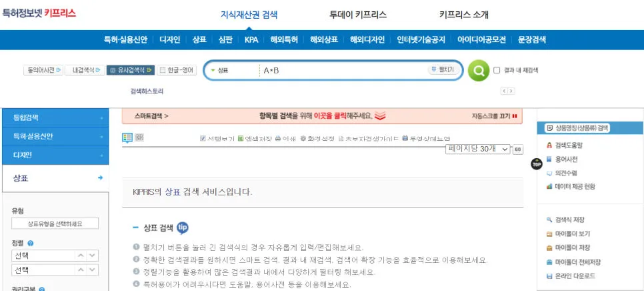The width and height of the screenshot is (644, 291).
Task: Open the second 정렬 선택 dropdown
Action: click(x=55, y=270)
